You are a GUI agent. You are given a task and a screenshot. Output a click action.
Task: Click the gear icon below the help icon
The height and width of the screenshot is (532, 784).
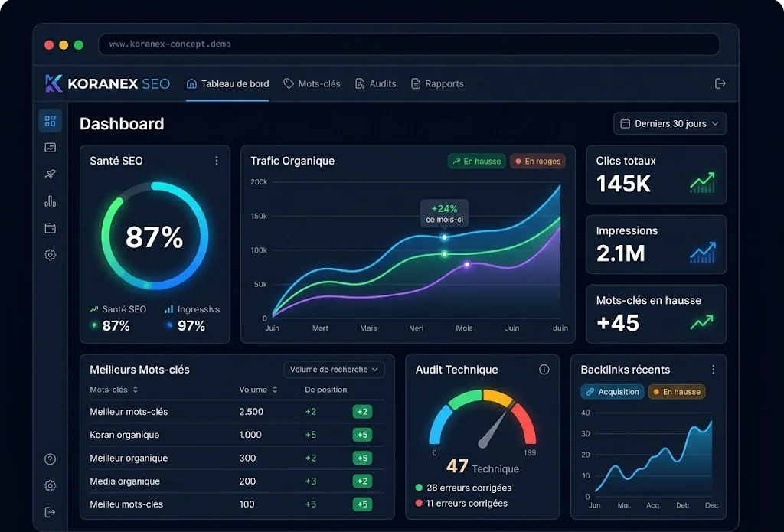(x=50, y=485)
